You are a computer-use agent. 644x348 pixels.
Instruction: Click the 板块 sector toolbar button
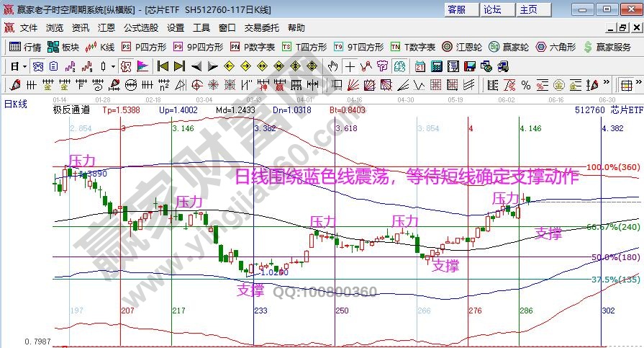click(x=63, y=47)
